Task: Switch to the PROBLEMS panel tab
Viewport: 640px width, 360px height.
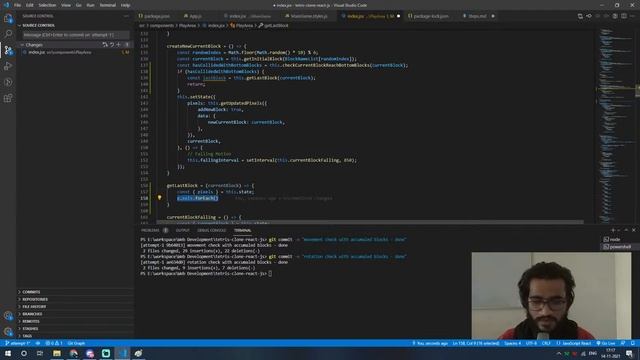Action: tap(150, 230)
